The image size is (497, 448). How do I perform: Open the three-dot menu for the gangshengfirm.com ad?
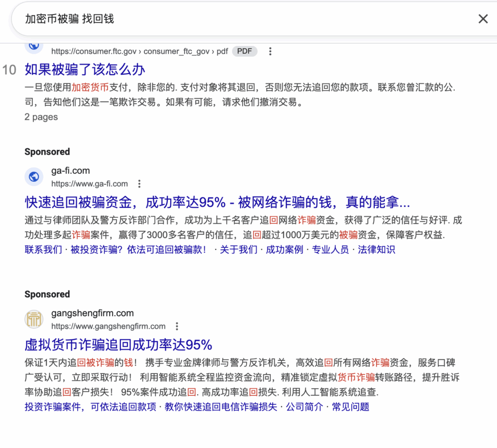(x=177, y=326)
